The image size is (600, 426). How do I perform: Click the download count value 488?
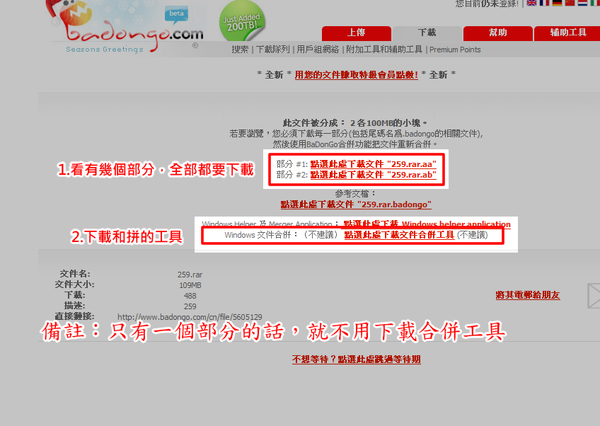190,296
